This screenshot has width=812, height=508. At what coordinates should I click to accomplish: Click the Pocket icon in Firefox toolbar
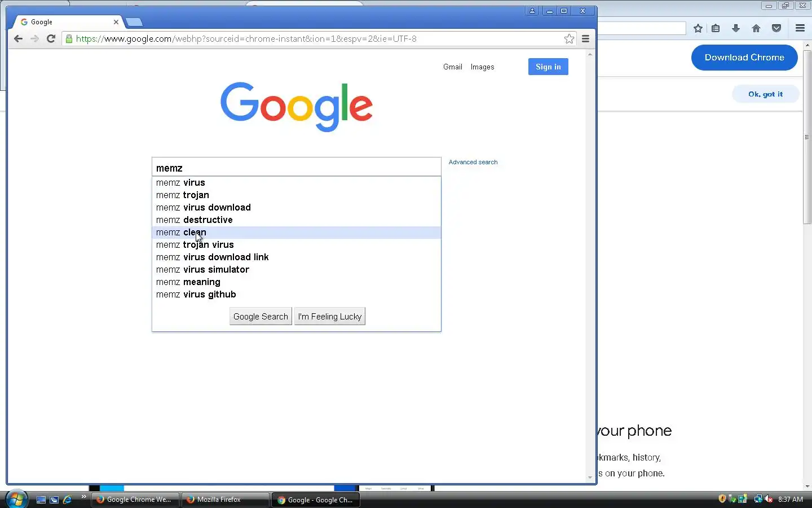point(776,28)
